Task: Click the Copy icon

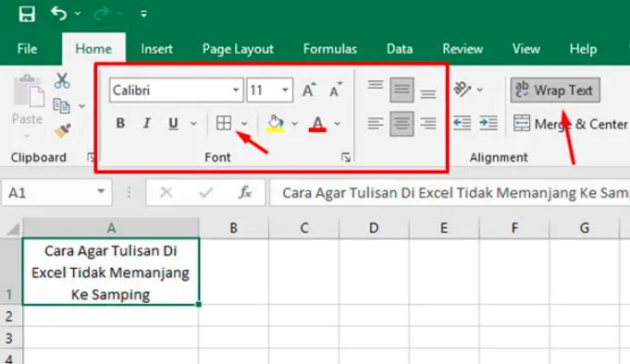Action: pyautogui.click(x=61, y=106)
